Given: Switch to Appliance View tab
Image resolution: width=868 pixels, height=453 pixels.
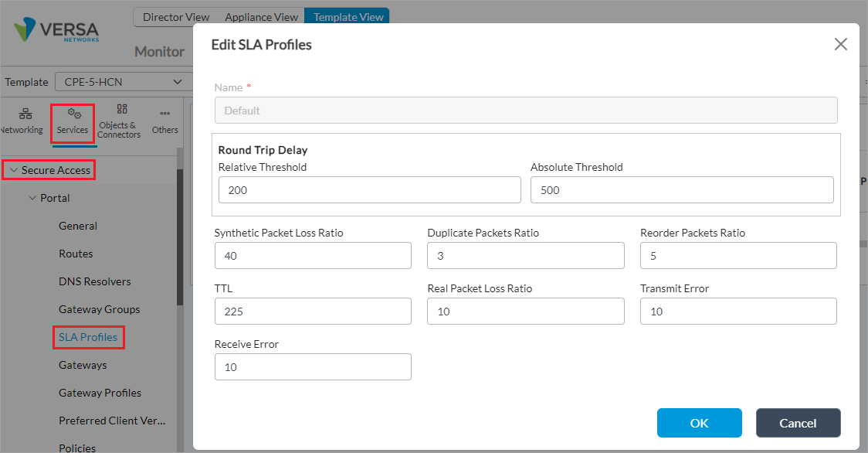Looking at the screenshot, I should [x=261, y=17].
